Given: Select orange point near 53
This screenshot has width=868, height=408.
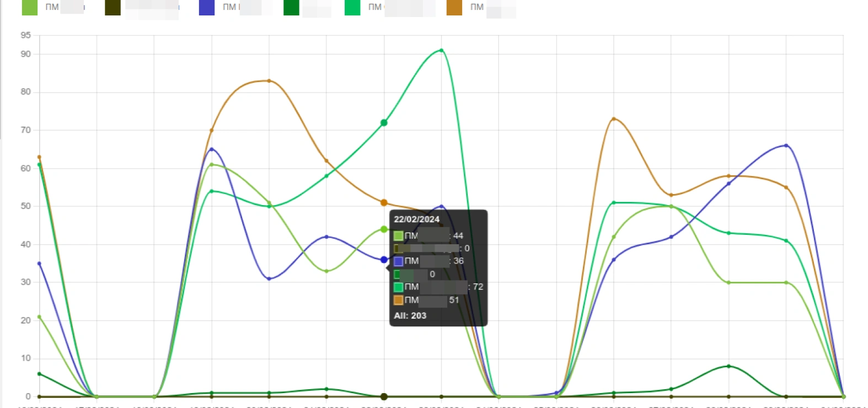Looking at the screenshot, I should 671,195.
